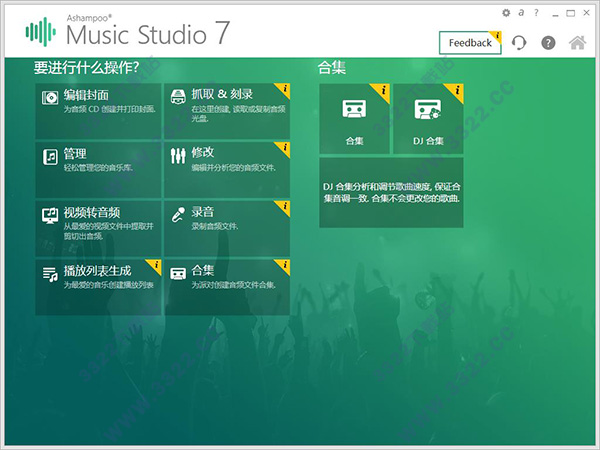Viewport: 600px width, 450px height.
Task: Show info badge on 录音 tile
Action: (284, 207)
